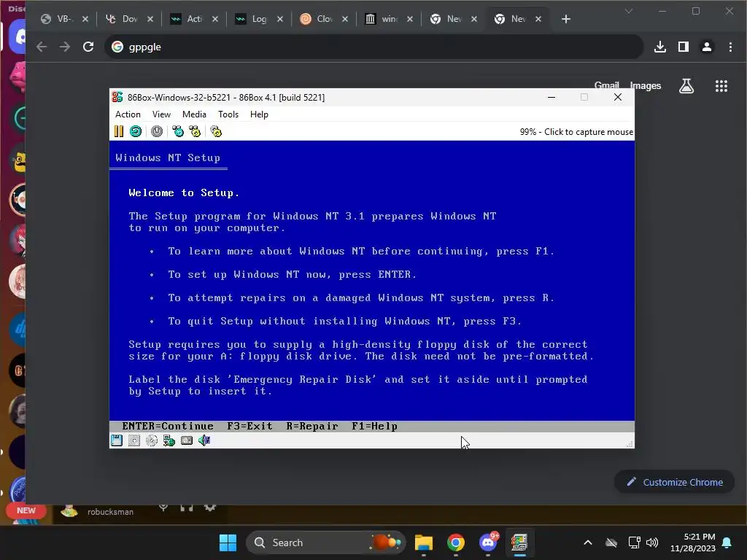Image resolution: width=747 pixels, height=560 pixels.
Task: Open 86Box settings gear icon
Action: [x=216, y=131]
